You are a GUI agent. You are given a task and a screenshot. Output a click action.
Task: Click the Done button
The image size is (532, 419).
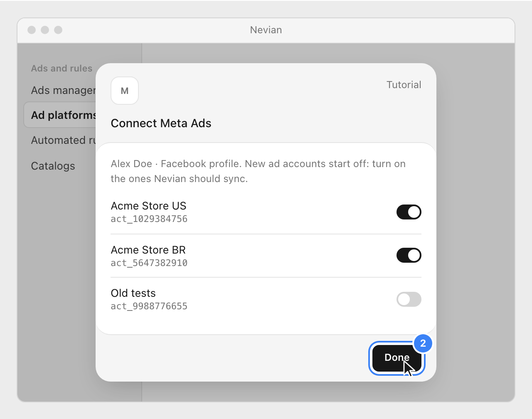point(397,358)
